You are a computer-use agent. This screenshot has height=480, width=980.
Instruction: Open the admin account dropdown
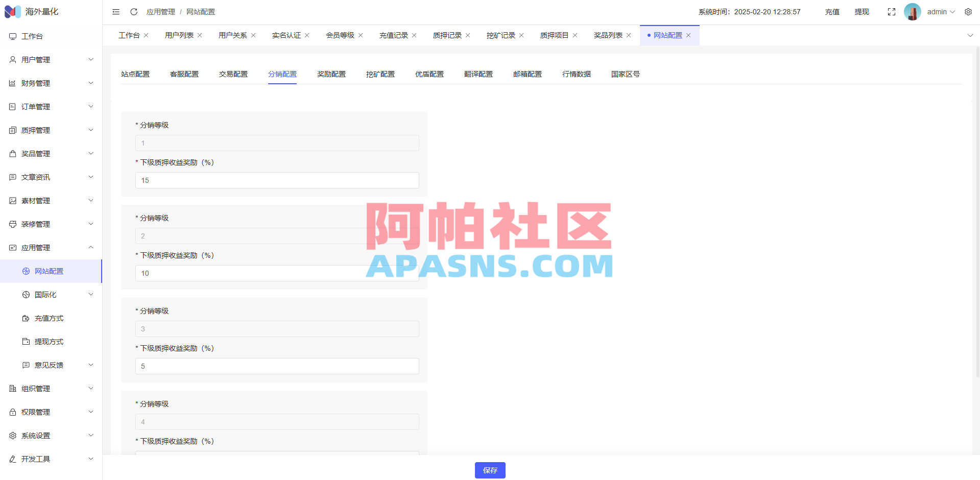tap(940, 11)
